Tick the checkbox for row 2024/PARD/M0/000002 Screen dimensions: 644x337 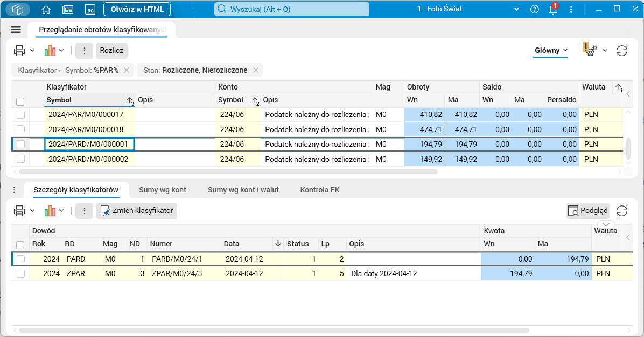(x=20, y=159)
